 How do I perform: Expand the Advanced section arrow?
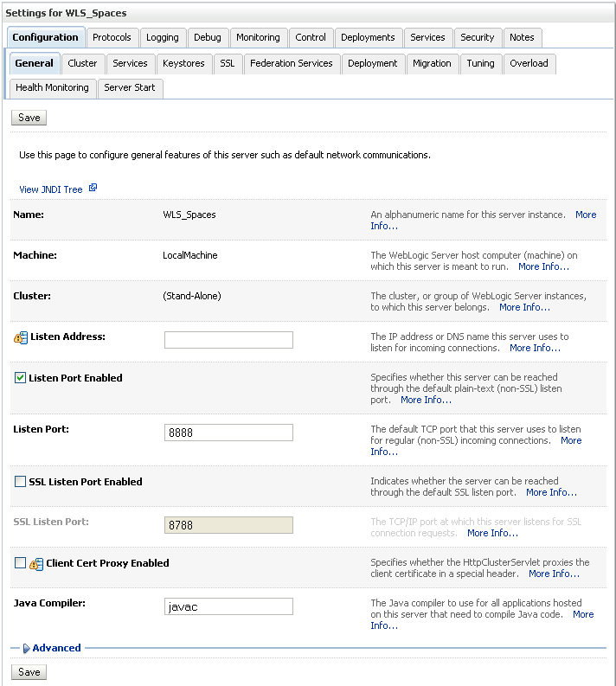[27, 648]
